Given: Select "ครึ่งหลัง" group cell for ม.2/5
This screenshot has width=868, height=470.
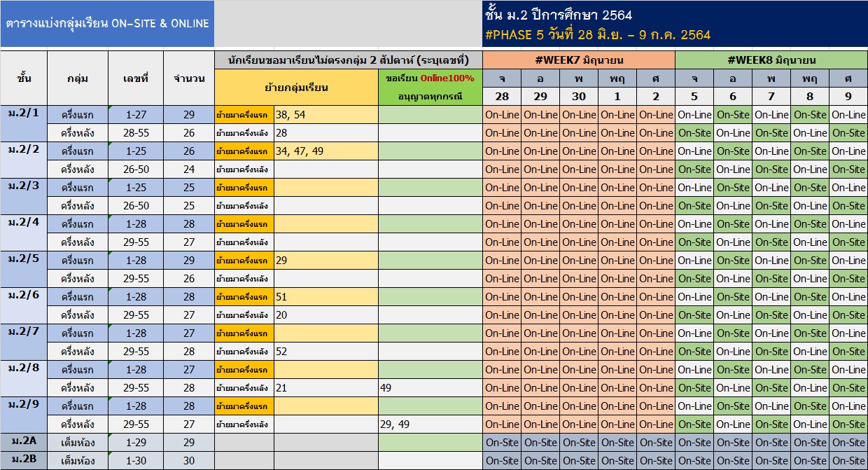Looking at the screenshot, I should [78, 278].
